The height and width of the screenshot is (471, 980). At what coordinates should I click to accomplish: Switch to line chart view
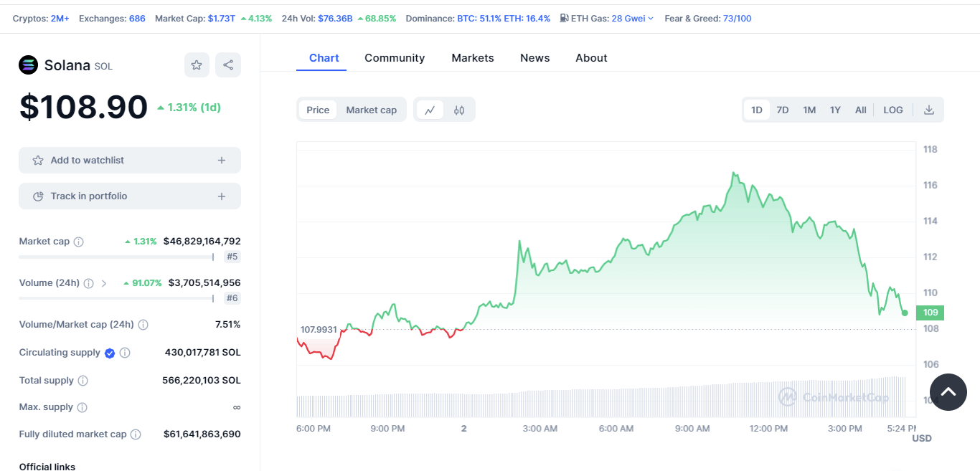430,110
